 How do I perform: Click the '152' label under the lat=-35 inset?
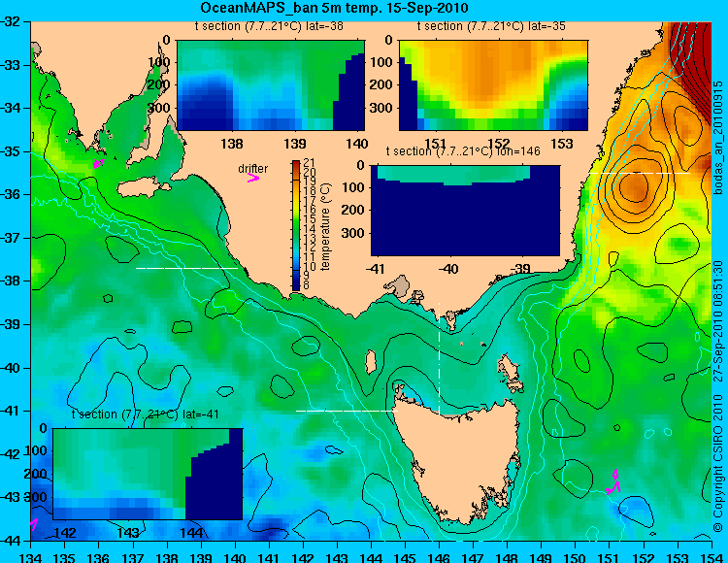click(499, 144)
